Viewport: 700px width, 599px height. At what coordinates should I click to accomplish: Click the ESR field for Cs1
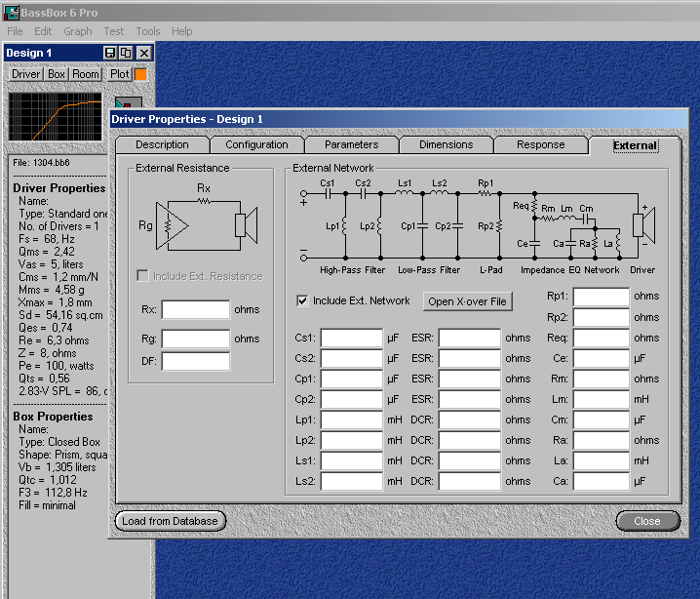tap(470, 339)
